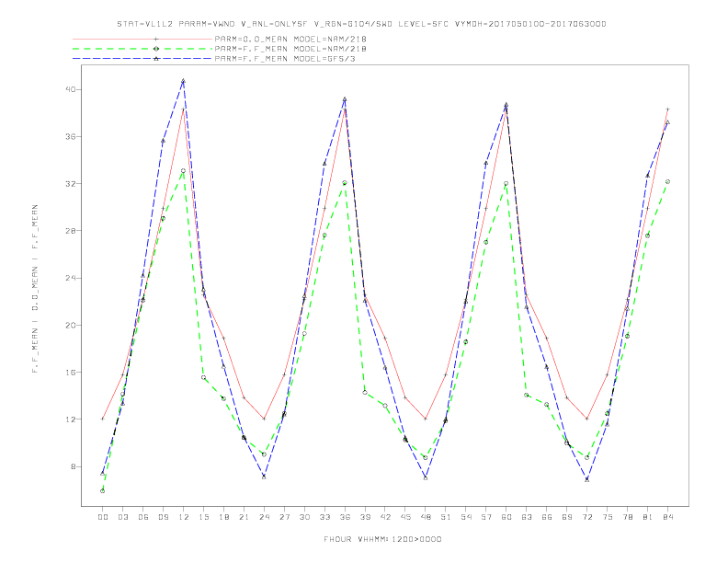Click x-axis forecast hour label 15
This screenshot has width=728, height=563.
(x=203, y=517)
